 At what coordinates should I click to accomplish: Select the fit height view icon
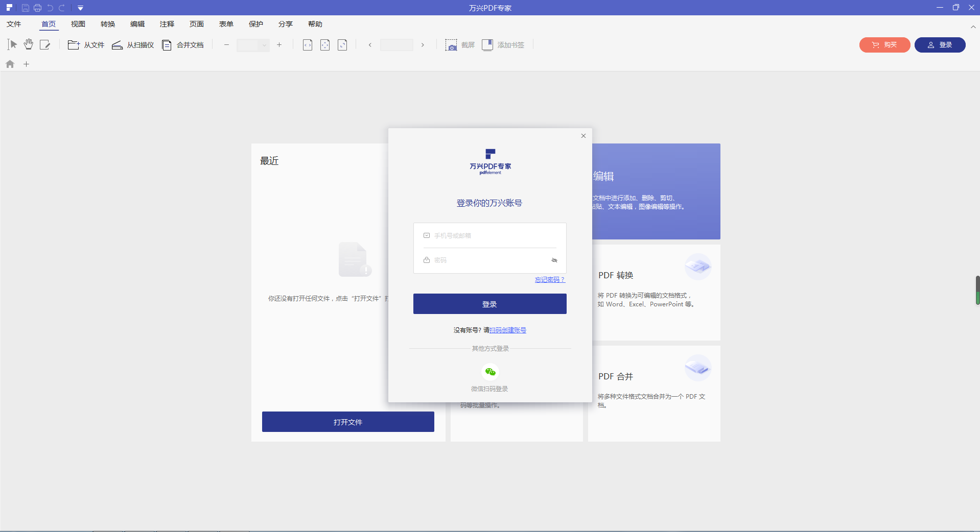(x=342, y=45)
